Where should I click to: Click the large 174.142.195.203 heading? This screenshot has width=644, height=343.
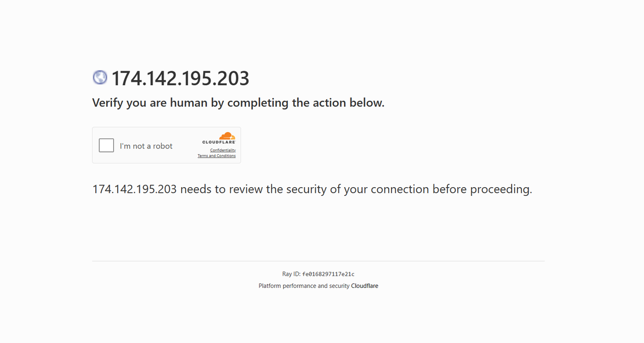point(180,78)
